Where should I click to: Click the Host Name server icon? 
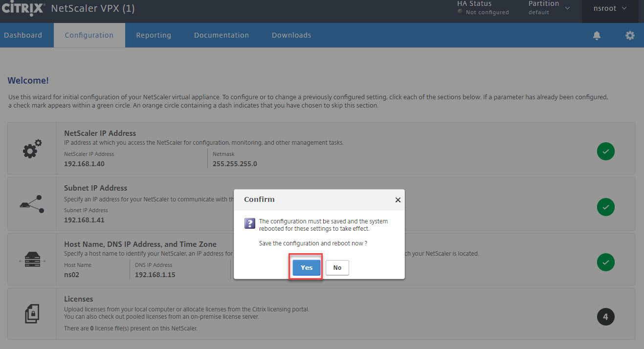(x=32, y=259)
